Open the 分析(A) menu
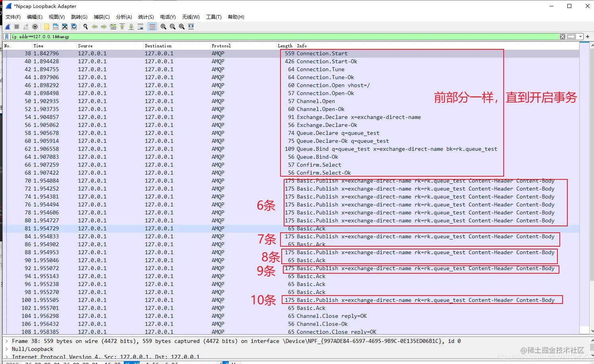The height and width of the screenshot is (364, 594). point(124,17)
